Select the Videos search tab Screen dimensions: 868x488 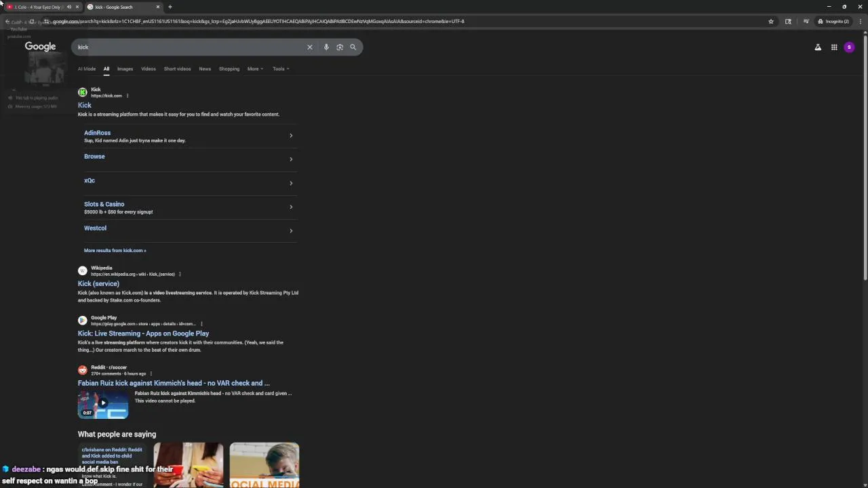pos(149,68)
